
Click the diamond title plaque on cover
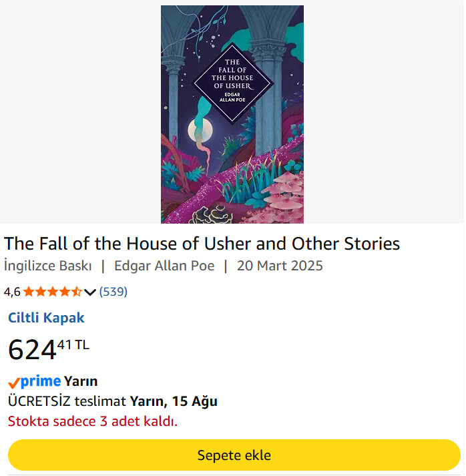click(x=233, y=83)
